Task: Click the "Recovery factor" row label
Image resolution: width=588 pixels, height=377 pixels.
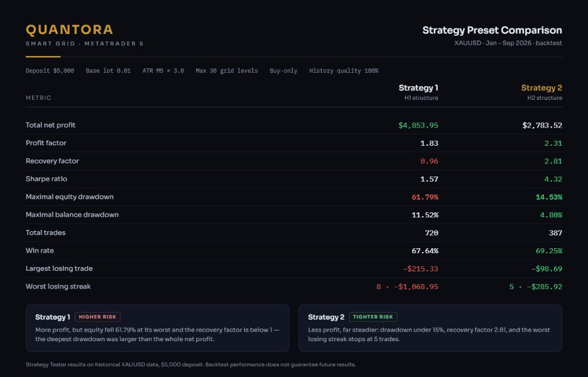Action: pos(52,161)
